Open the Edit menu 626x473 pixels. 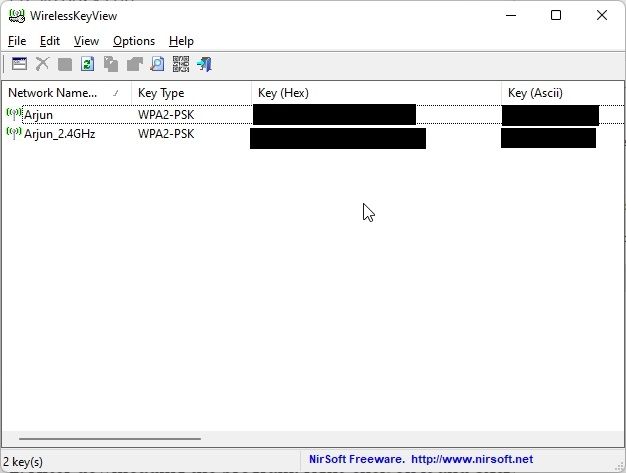click(50, 41)
